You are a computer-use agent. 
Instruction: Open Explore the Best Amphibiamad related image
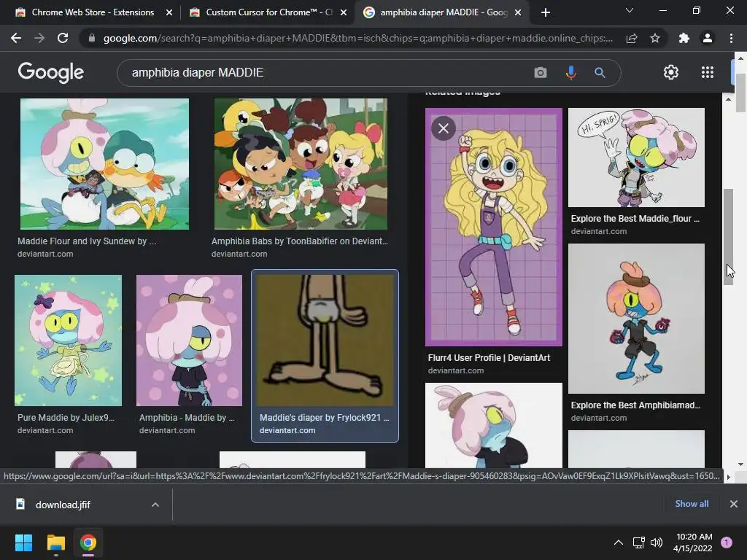coord(636,319)
